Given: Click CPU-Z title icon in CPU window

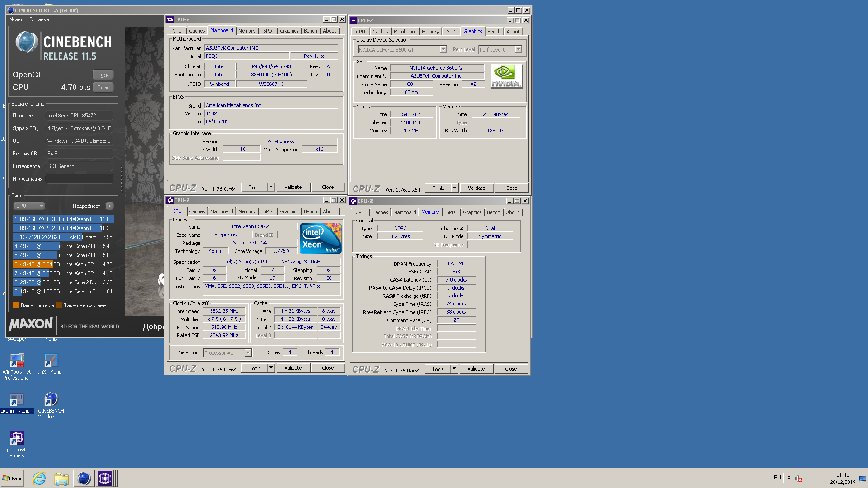Looking at the screenshot, I should (170, 200).
